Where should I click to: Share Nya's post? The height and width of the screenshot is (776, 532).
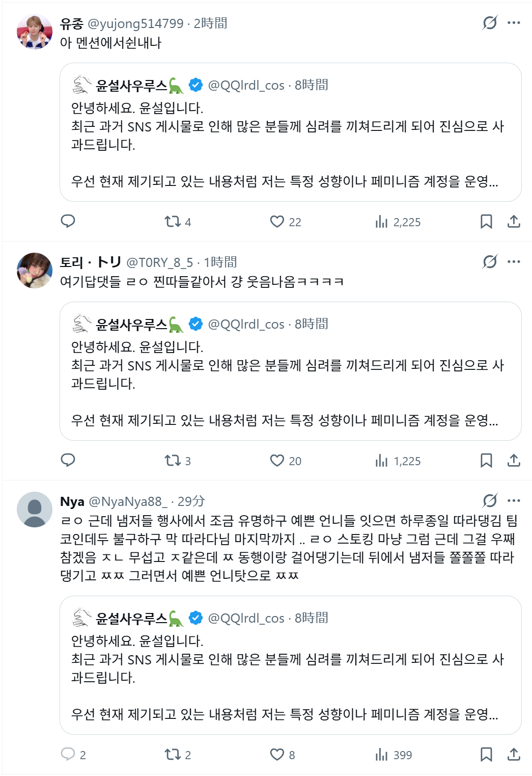point(514,754)
